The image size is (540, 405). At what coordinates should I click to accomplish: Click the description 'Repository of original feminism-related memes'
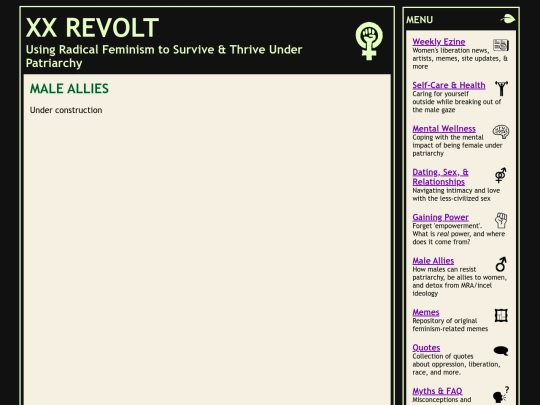coord(450,325)
